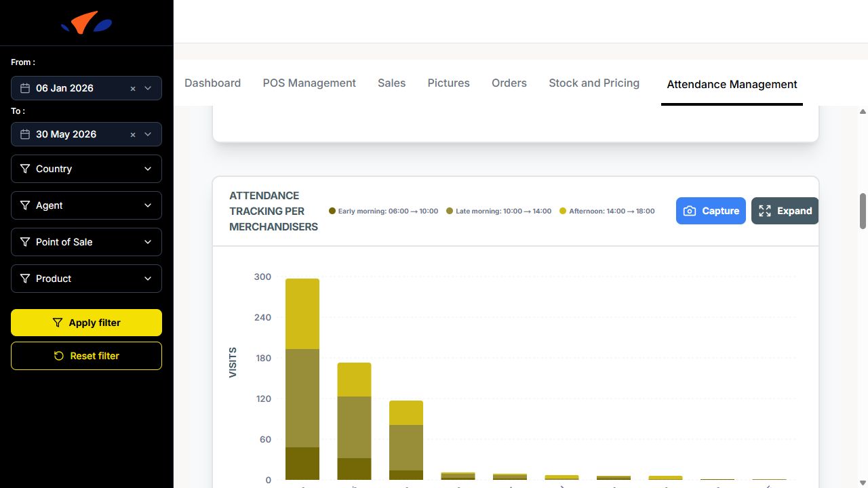868x488 pixels.
Task: Open the Pictures tab
Action: [x=448, y=83]
